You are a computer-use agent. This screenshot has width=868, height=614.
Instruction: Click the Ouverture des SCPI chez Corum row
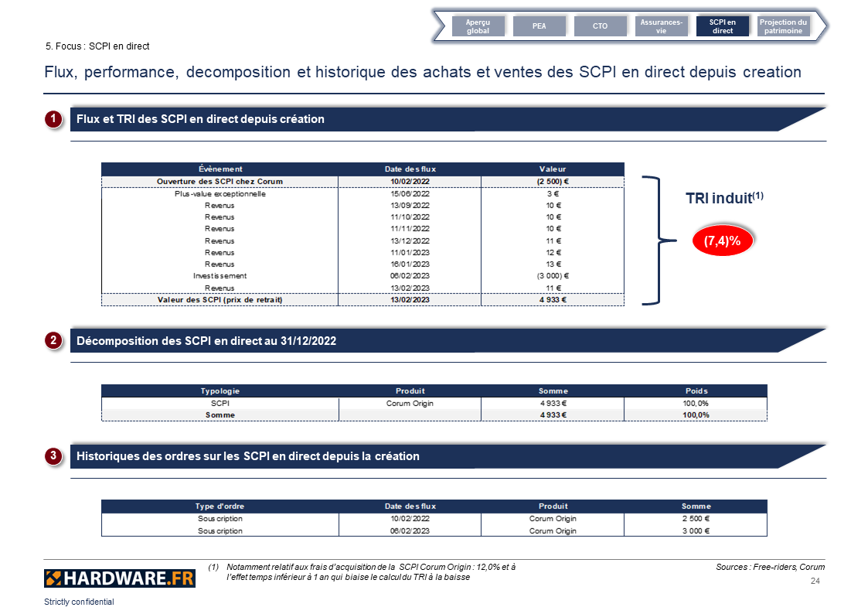click(x=363, y=182)
